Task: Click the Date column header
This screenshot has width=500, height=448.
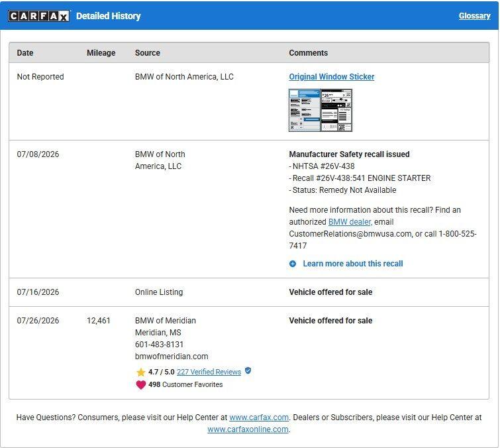Action: click(x=25, y=52)
